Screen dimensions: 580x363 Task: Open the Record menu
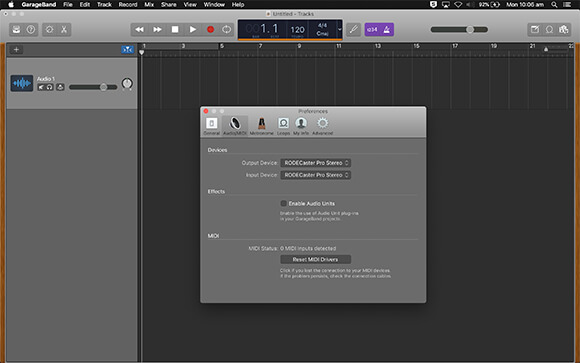128,4
